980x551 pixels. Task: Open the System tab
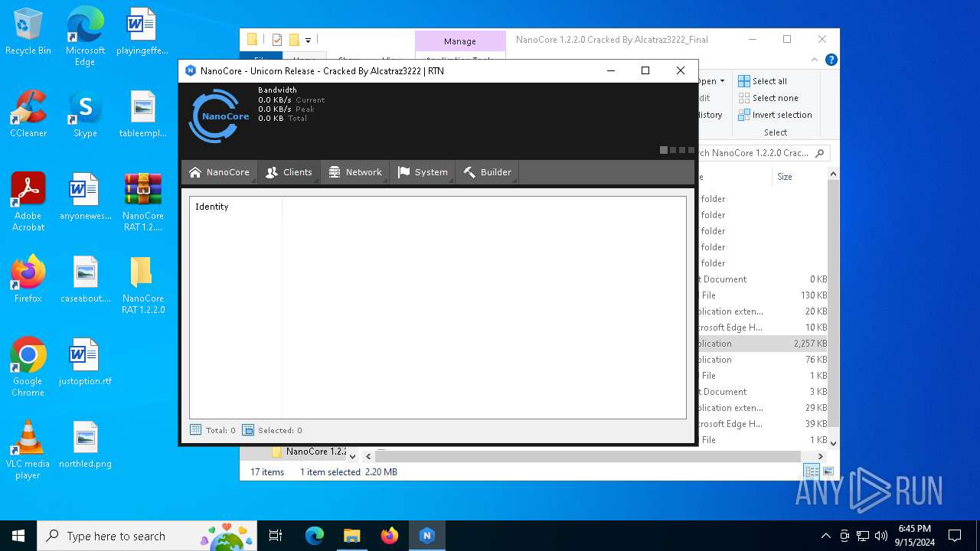[423, 172]
